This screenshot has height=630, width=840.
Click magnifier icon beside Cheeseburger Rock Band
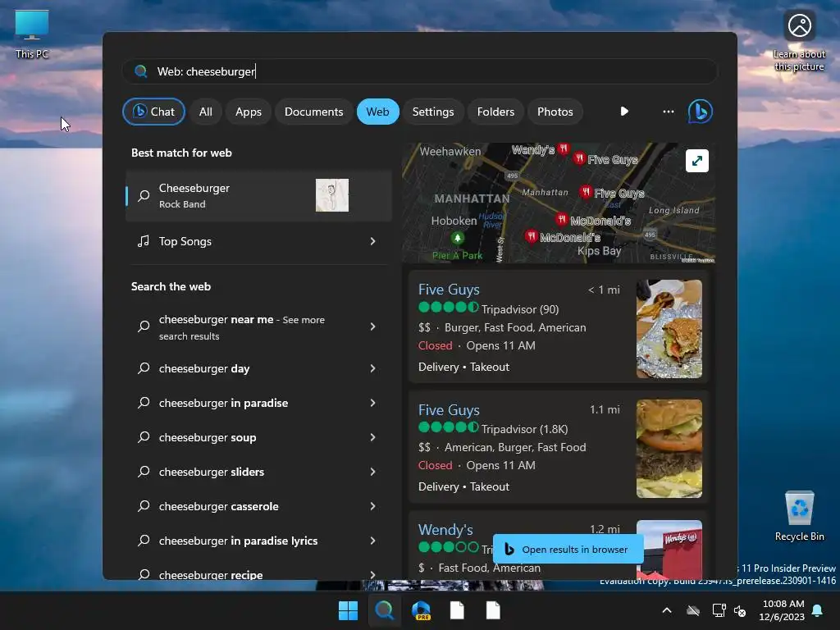[x=144, y=195]
